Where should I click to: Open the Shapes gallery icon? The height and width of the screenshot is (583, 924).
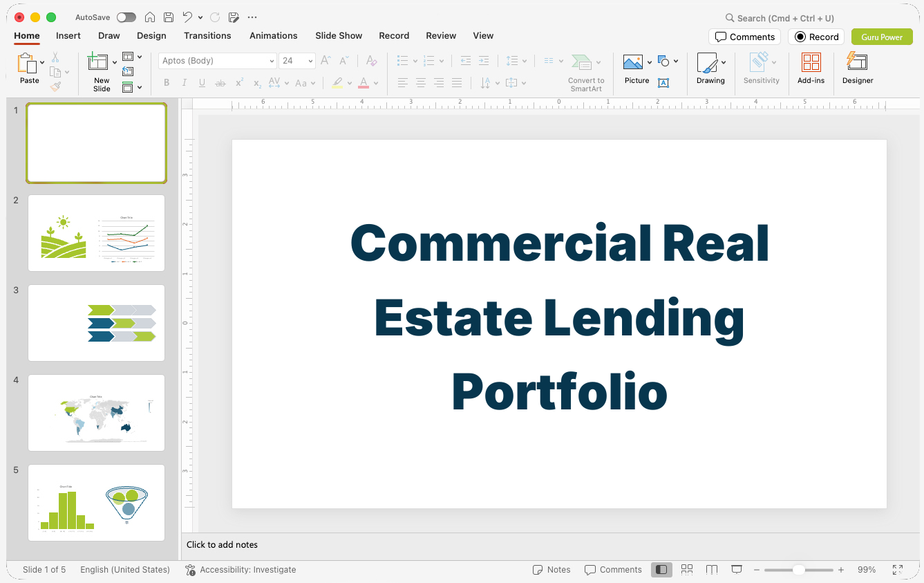(x=664, y=61)
